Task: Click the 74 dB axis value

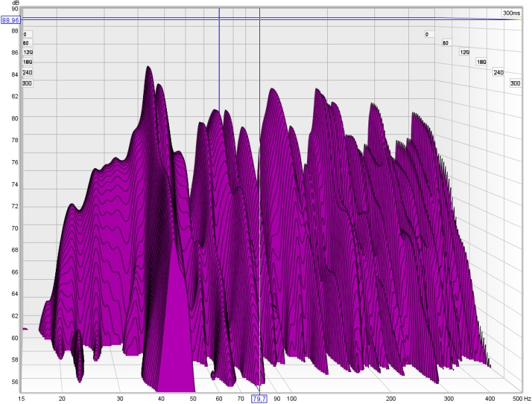Action: coord(15,185)
